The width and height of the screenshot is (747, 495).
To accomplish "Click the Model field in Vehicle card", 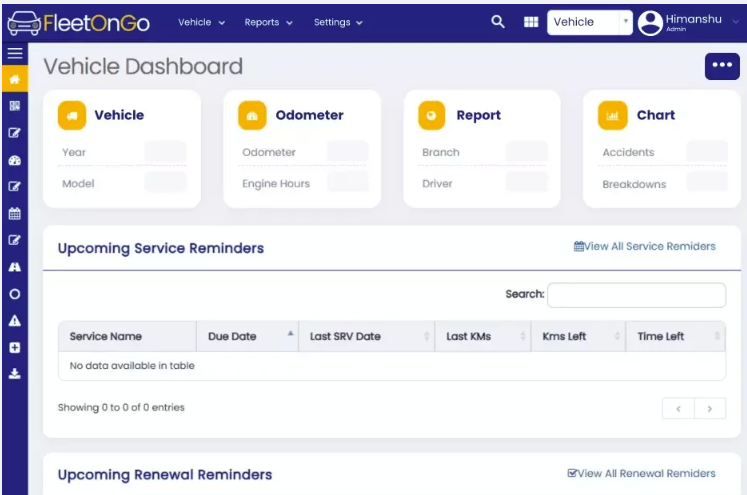I will (165, 183).
